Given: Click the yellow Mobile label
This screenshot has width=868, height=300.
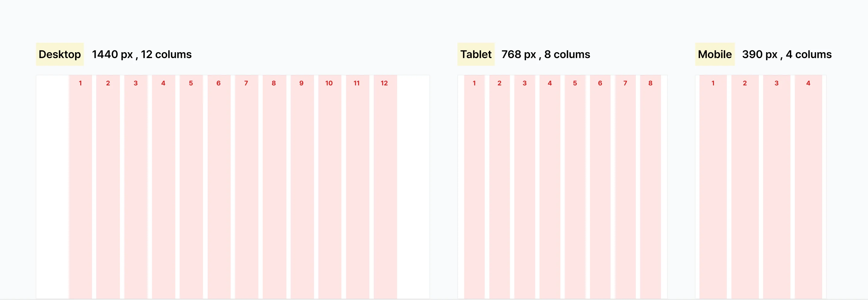Looking at the screenshot, I should pyautogui.click(x=714, y=54).
